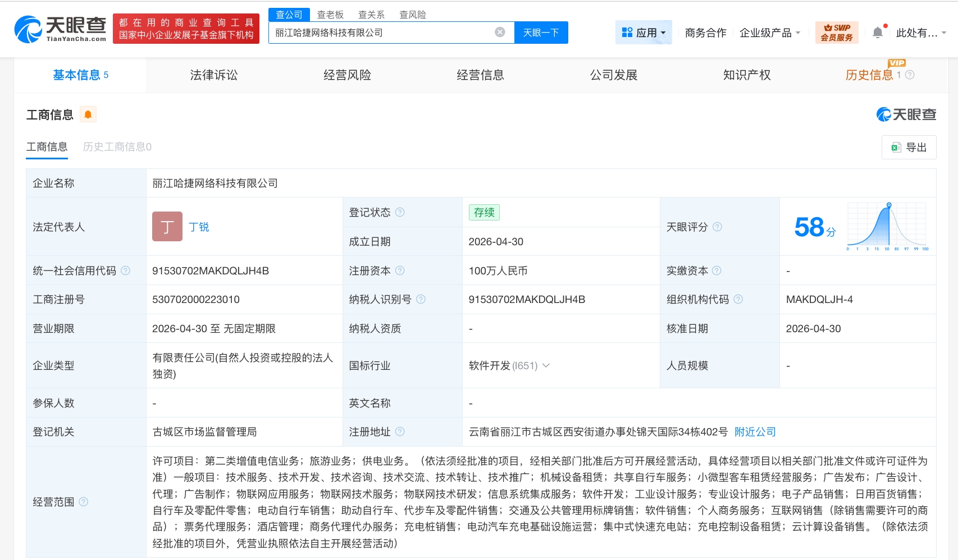Screen dimensions: 958x560
Task: Open the 历史信息 VIP tab
Action: 869,75
